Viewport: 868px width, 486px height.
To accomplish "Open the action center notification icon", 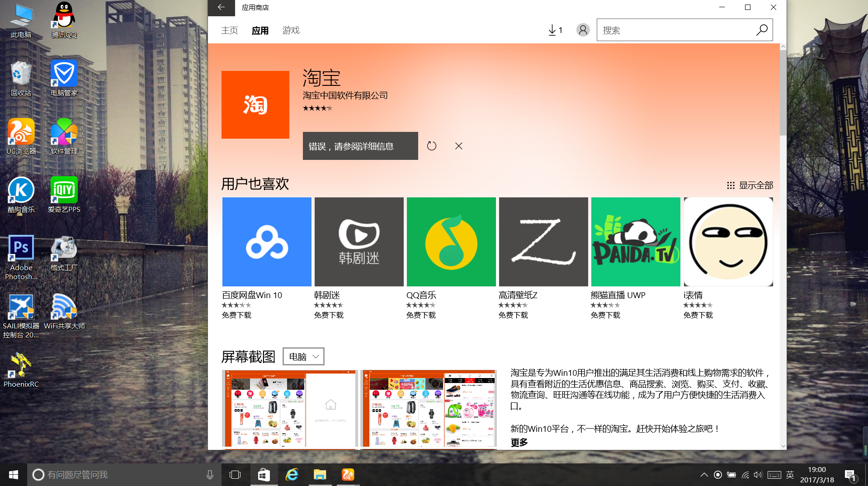I will (850, 475).
